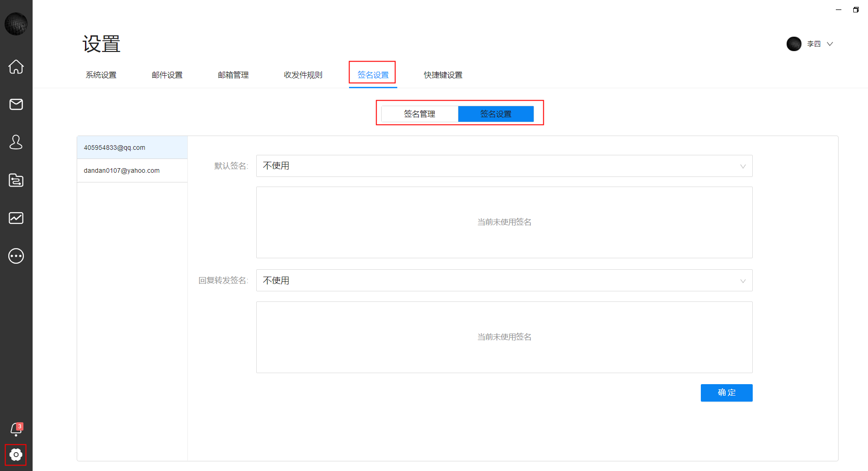Open the 快捷键设置 tab
The height and width of the screenshot is (471, 868).
[442, 75]
